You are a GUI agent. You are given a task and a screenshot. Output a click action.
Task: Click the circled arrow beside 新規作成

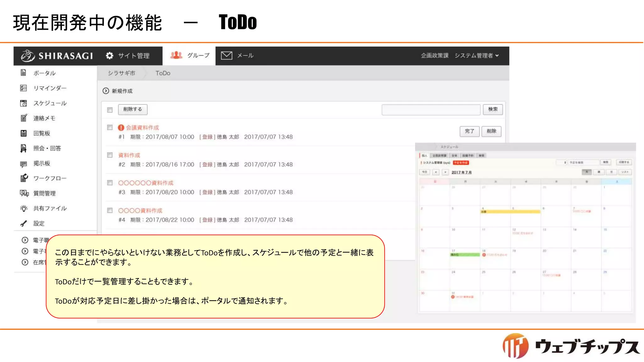pyautogui.click(x=106, y=91)
